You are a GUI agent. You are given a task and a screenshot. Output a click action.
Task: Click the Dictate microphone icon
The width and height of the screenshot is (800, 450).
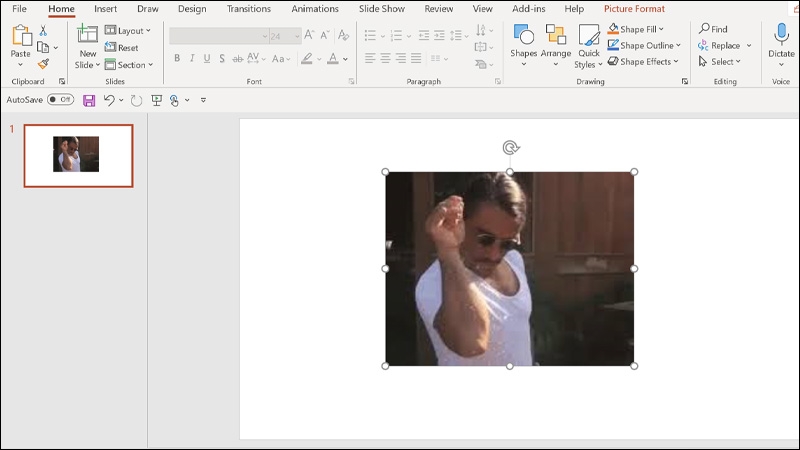[x=781, y=35]
